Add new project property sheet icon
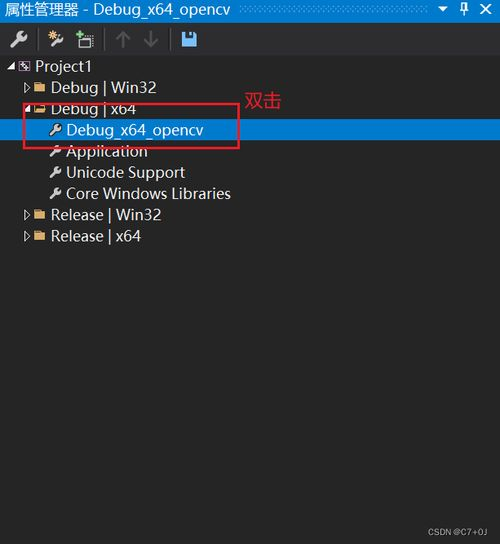This screenshot has width=500, height=544. [x=56, y=39]
